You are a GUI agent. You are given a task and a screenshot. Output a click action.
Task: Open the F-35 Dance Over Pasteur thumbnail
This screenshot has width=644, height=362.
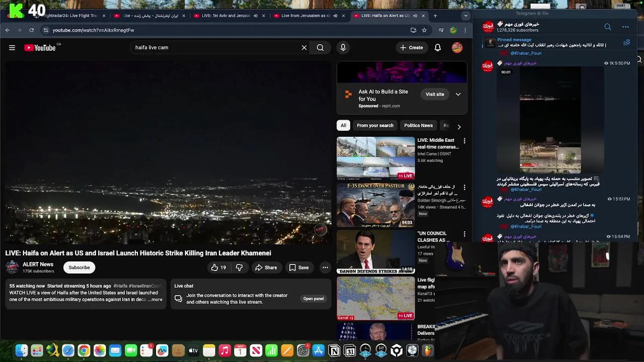375,205
